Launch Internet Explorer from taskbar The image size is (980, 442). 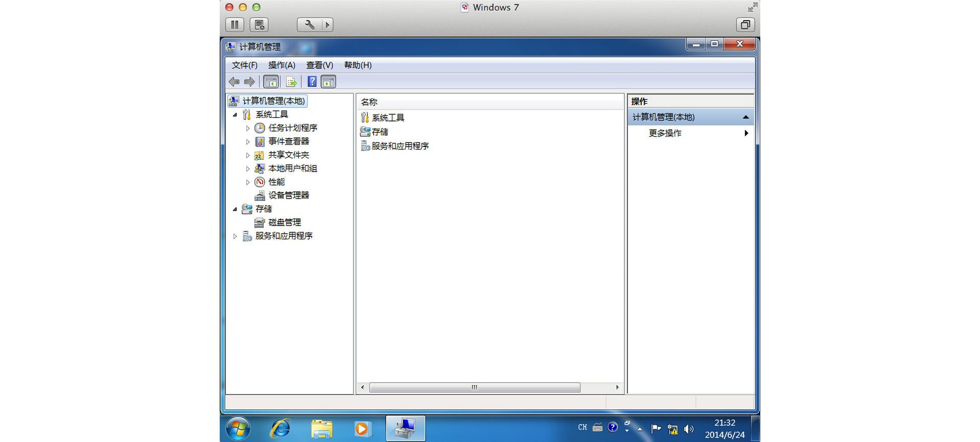click(x=280, y=428)
